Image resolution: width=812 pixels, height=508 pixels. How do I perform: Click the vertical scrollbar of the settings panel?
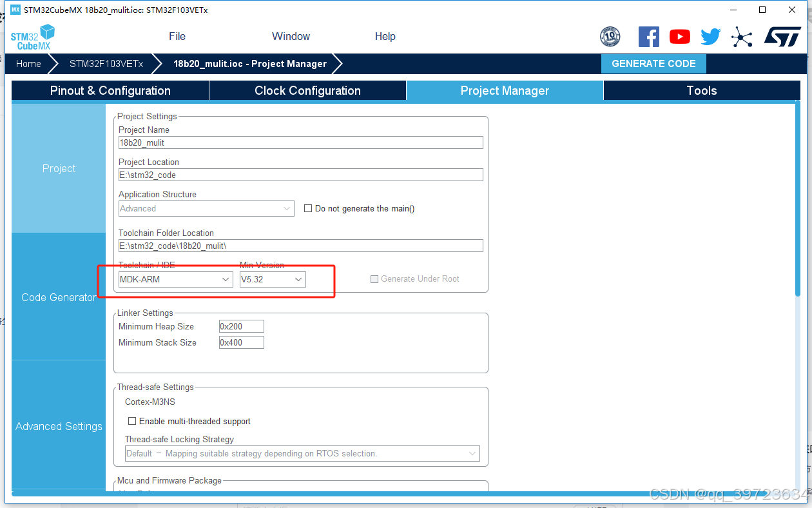(x=797, y=199)
